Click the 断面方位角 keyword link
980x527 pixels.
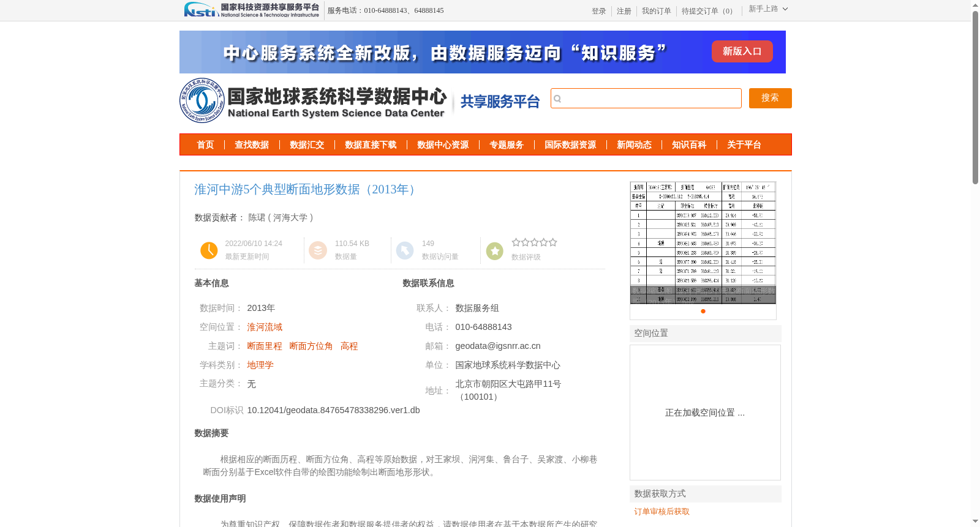pos(311,346)
